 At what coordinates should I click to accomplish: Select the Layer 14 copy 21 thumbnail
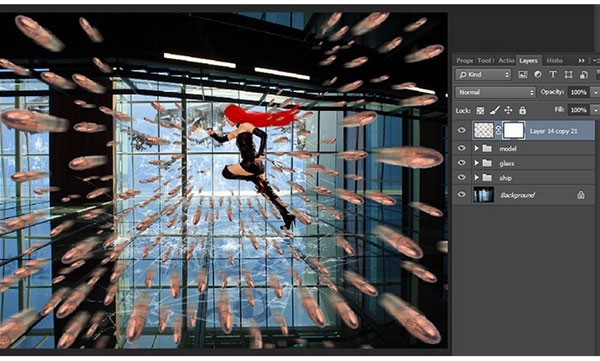pyautogui.click(x=484, y=131)
